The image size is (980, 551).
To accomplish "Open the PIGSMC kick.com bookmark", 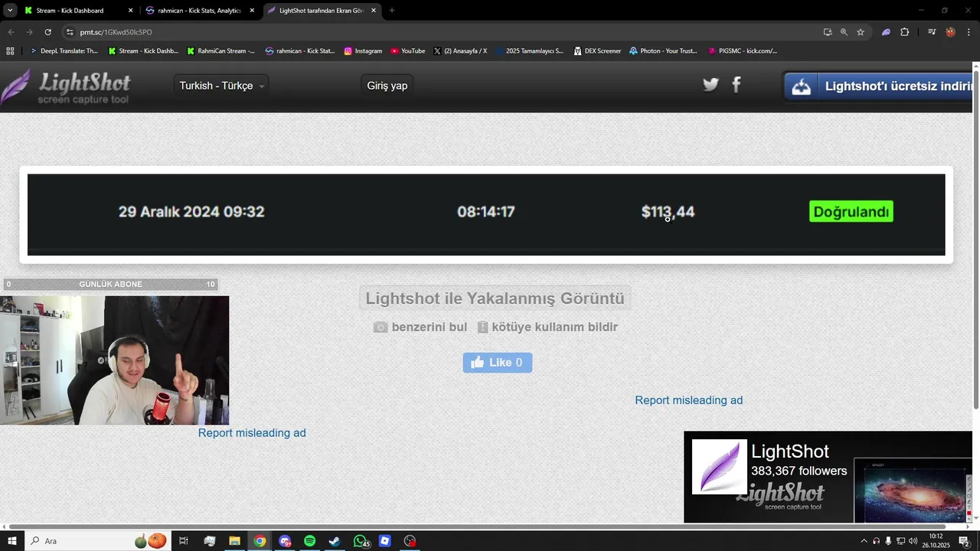I will pos(743,51).
